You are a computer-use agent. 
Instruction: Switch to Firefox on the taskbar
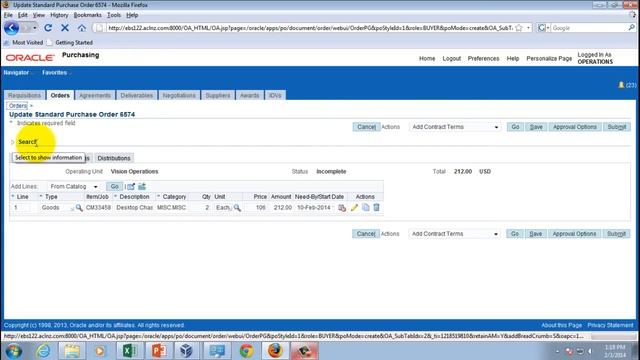tap(275, 351)
